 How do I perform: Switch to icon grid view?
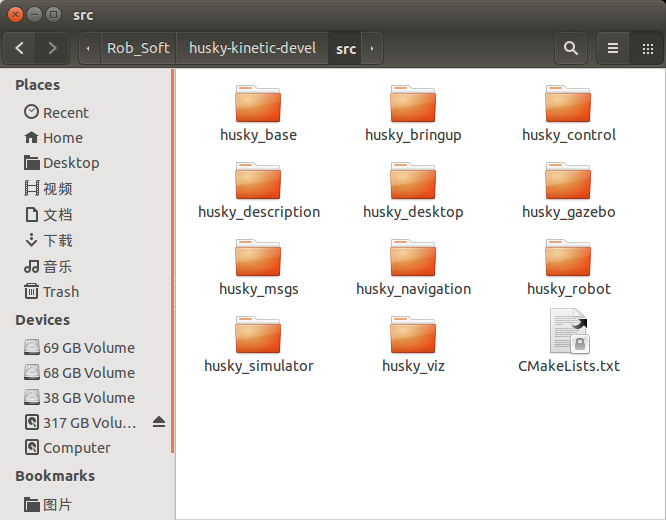pyautogui.click(x=646, y=48)
